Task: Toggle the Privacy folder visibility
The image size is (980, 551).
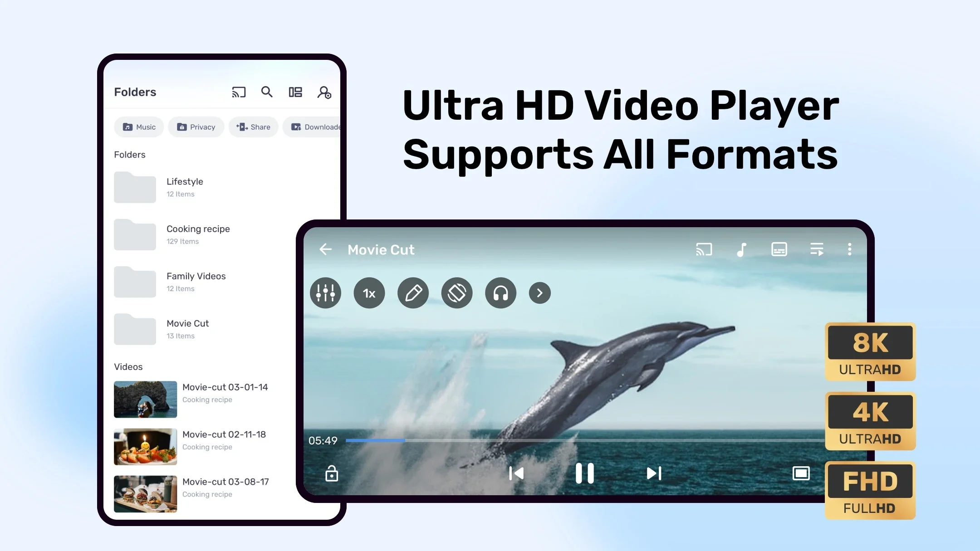Action: pyautogui.click(x=195, y=127)
